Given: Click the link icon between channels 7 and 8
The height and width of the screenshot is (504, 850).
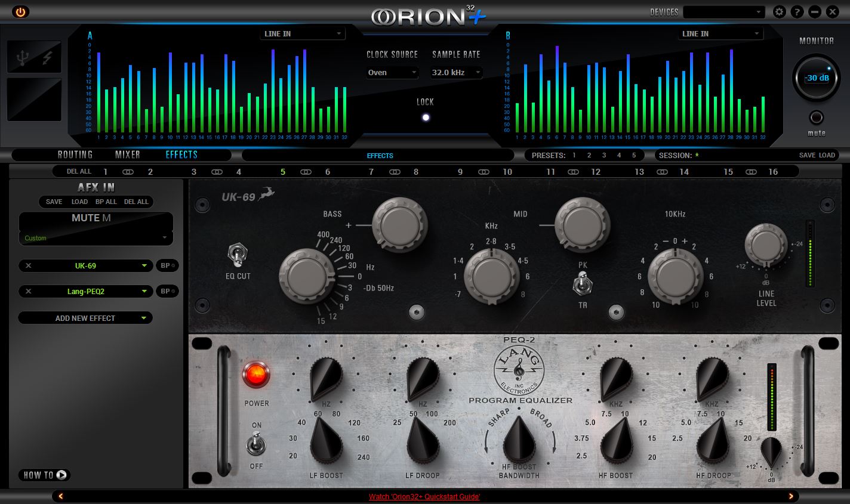Looking at the screenshot, I should tap(395, 172).
